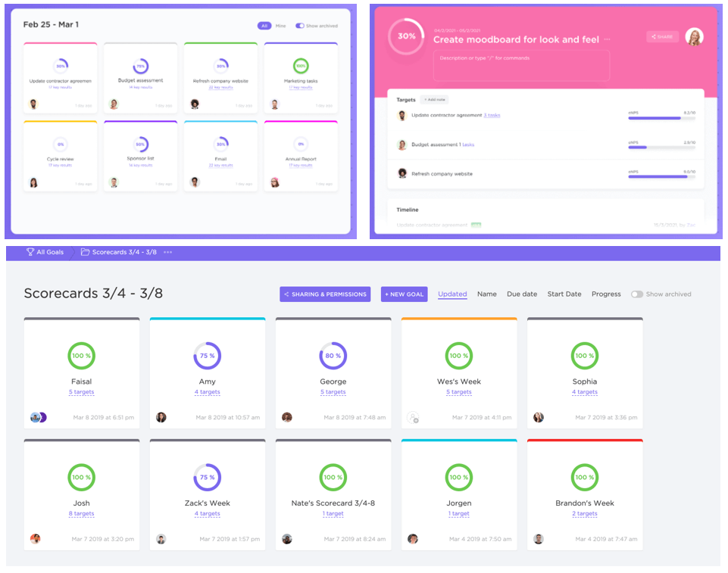Click the owner avatar on Josh card

pyautogui.click(x=36, y=539)
